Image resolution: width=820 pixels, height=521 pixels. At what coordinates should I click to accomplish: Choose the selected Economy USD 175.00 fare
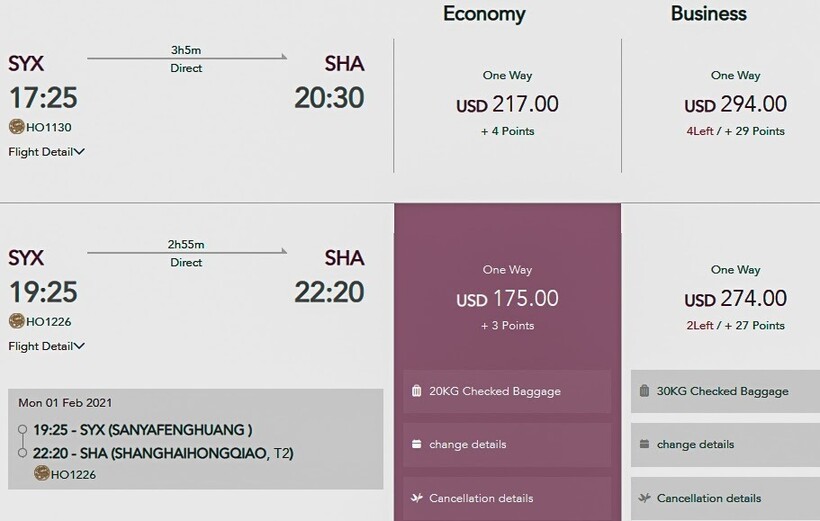coord(507,298)
